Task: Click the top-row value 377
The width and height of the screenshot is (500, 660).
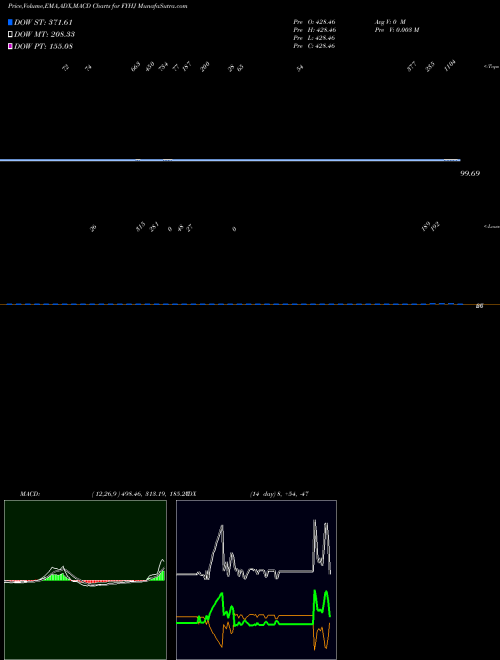Action: click(412, 67)
